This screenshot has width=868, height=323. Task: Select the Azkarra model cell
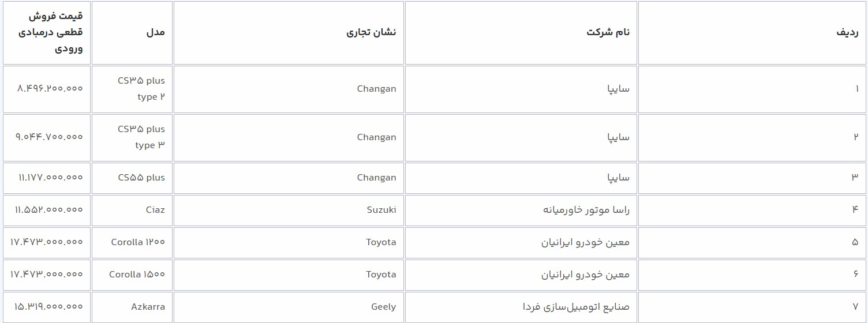[148, 306]
